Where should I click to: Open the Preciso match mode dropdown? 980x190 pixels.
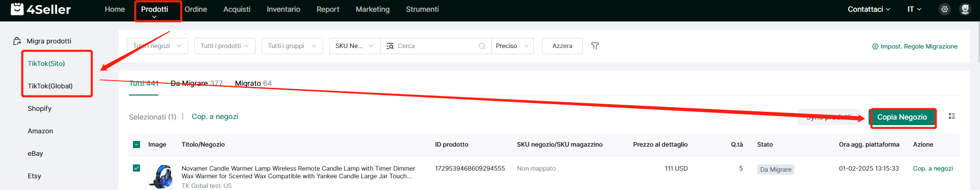click(512, 46)
